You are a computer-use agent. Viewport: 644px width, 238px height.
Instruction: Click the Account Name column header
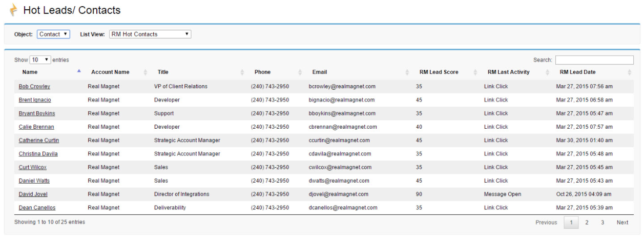[110, 72]
